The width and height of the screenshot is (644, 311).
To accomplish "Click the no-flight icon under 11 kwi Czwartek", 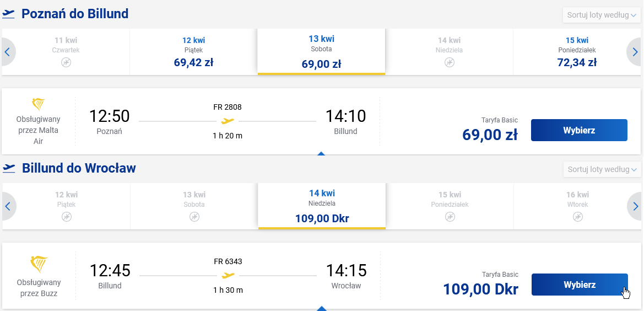I will coord(66,62).
